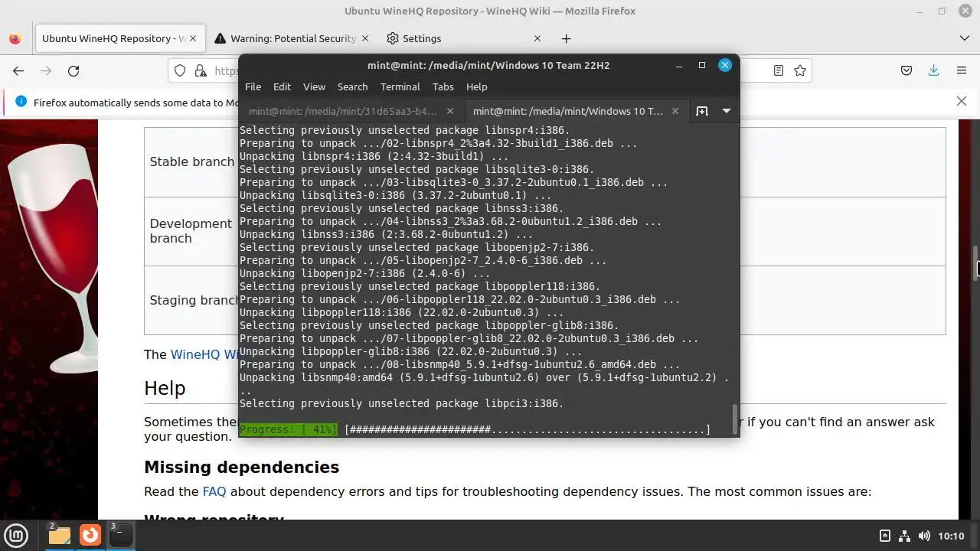Toggle reader view icon in address bar
Image resolution: width=980 pixels, height=551 pixels.
coord(779,70)
